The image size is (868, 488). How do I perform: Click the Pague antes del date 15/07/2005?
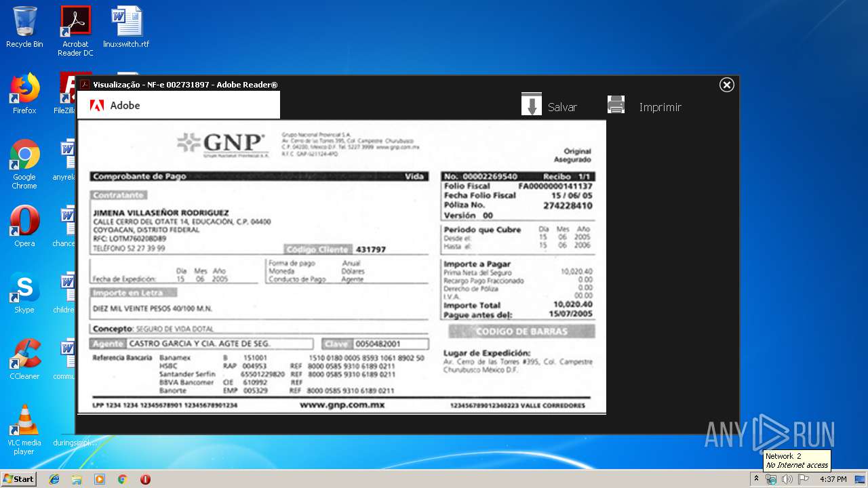coord(571,314)
